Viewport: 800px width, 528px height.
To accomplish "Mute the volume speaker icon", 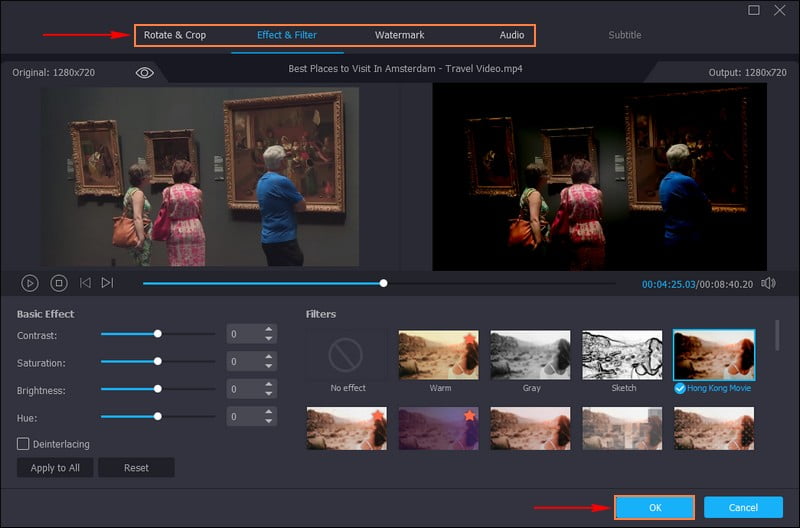I will coord(768,283).
